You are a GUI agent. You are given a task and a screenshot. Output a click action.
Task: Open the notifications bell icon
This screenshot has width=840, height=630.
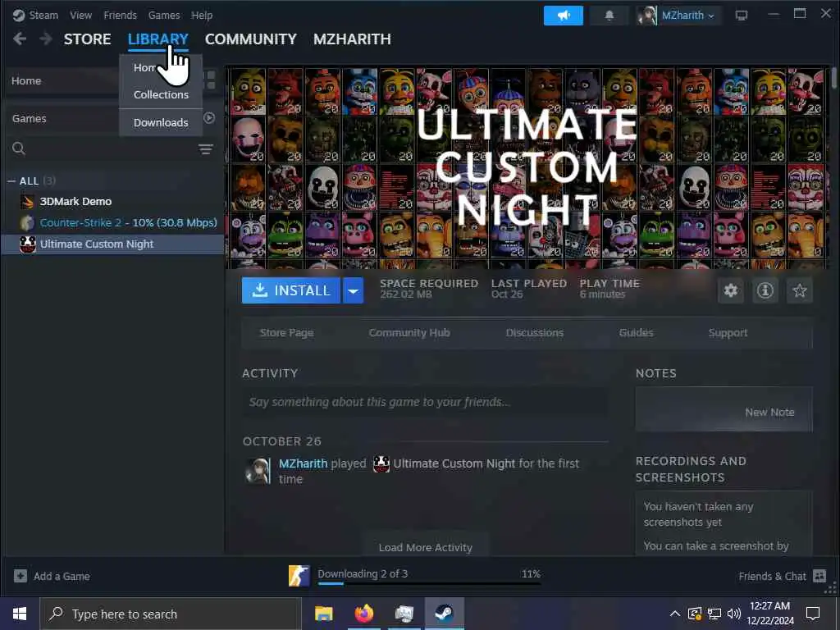(609, 16)
